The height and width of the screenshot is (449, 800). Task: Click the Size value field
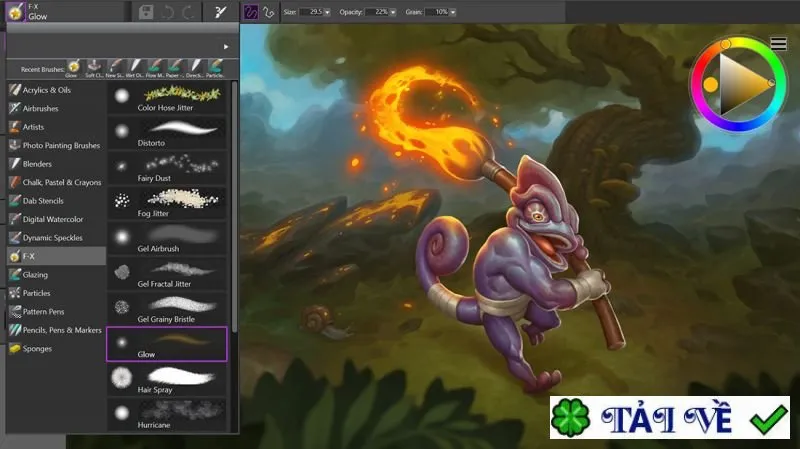pyautogui.click(x=311, y=12)
